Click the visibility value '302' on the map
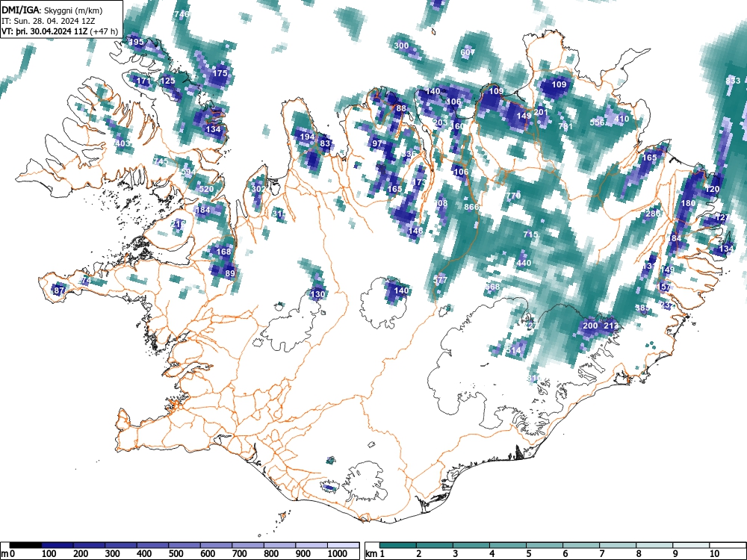The height and width of the screenshot is (560, 747). pos(258,189)
